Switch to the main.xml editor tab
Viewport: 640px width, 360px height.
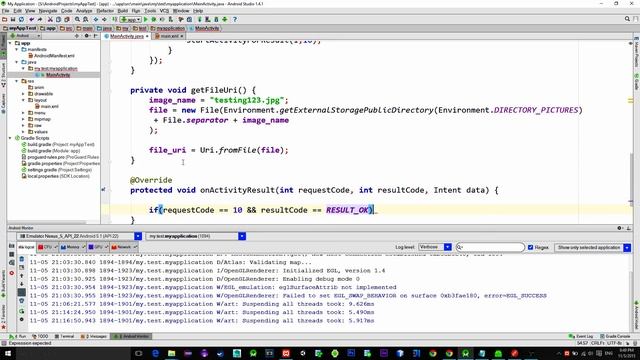click(x=169, y=36)
